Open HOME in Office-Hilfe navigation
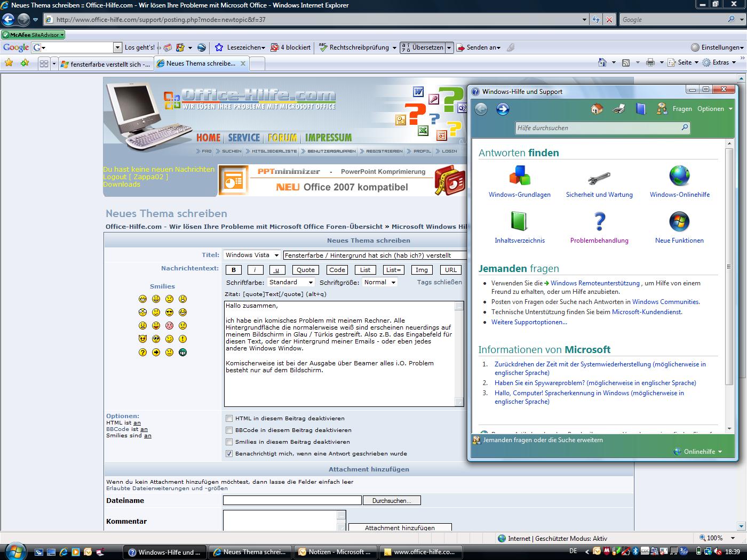Image resolution: width=747 pixels, height=560 pixels. tap(208, 138)
